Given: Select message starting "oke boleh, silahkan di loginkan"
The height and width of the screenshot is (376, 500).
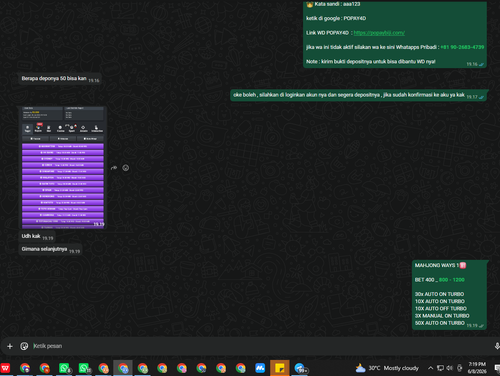Looking at the screenshot, I should 349,95.
